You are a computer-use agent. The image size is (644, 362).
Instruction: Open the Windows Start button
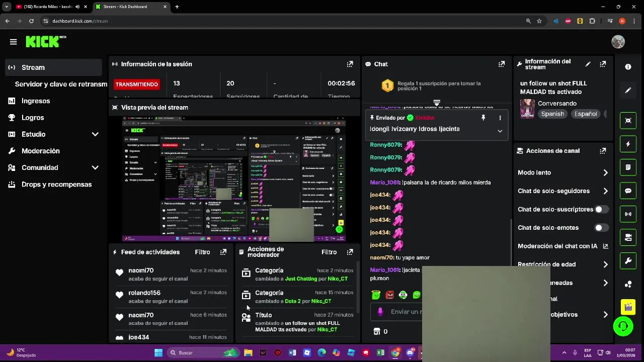pos(158,352)
